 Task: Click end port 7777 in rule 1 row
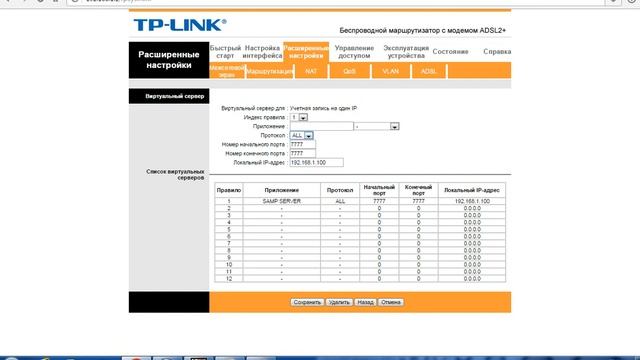(x=418, y=201)
